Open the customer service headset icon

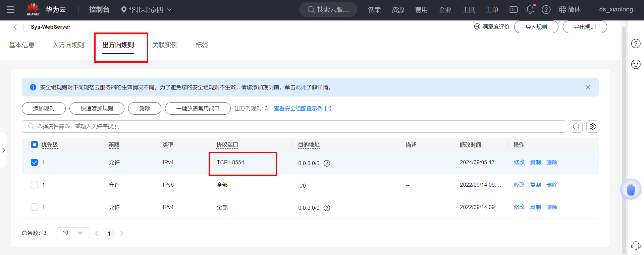click(x=635, y=246)
